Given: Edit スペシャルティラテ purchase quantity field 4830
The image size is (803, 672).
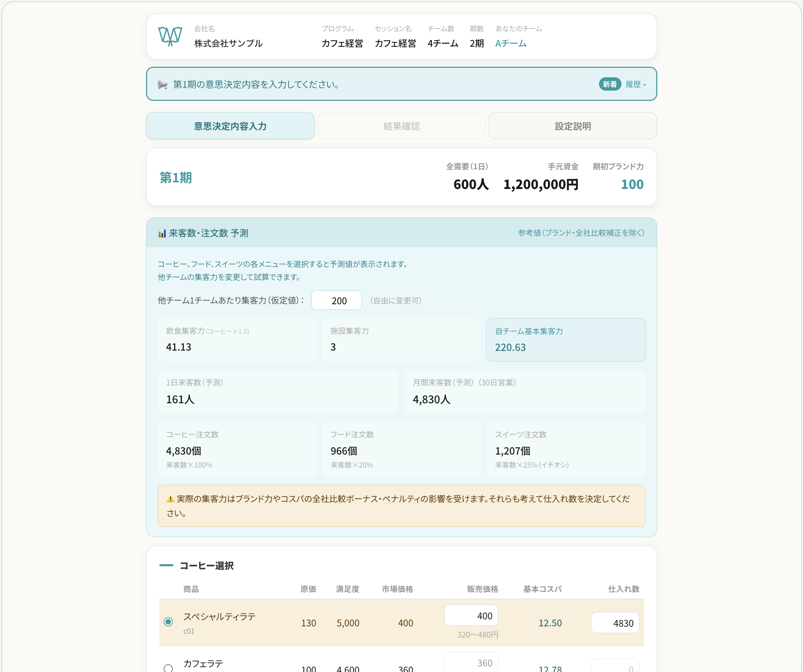Looking at the screenshot, I should pos(615,623).
